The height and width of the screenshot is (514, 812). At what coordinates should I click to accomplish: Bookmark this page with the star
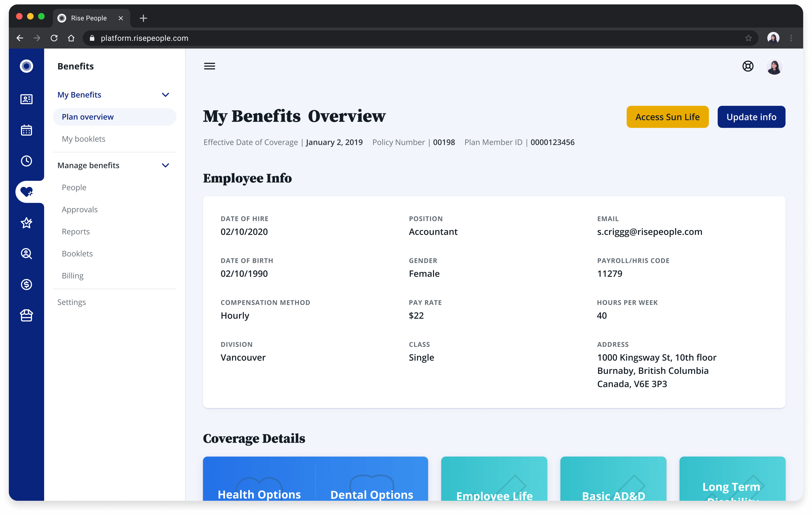(x=748, y=38)
